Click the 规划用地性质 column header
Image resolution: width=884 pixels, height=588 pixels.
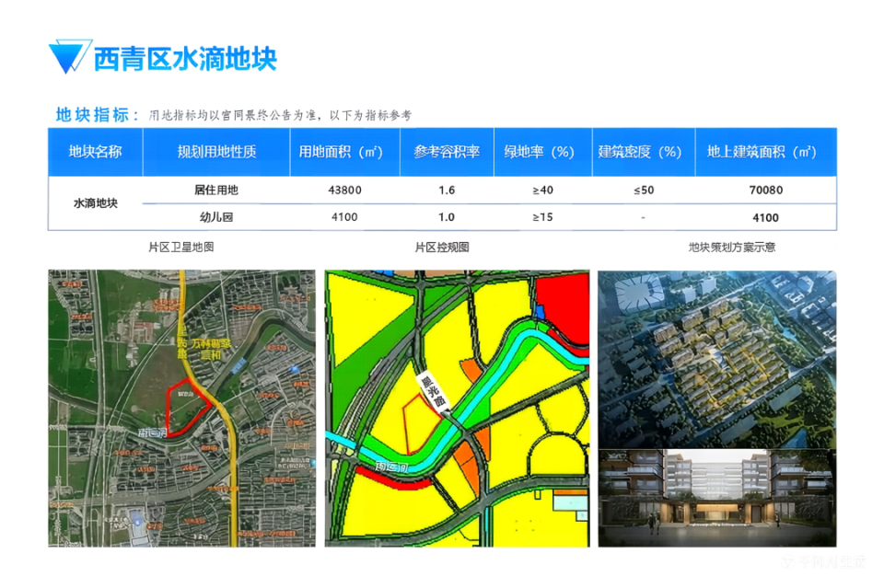click(x=216, y=152)
